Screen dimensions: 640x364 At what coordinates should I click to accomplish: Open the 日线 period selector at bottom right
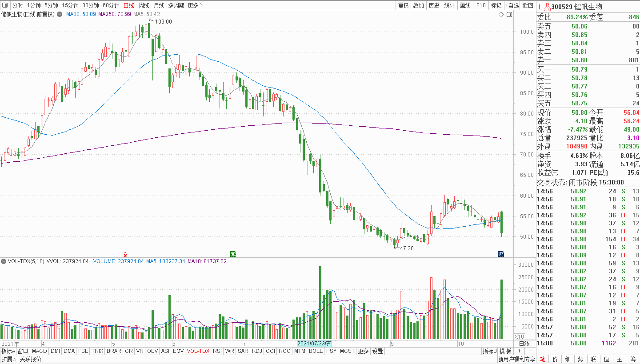[x=524, y=344]
